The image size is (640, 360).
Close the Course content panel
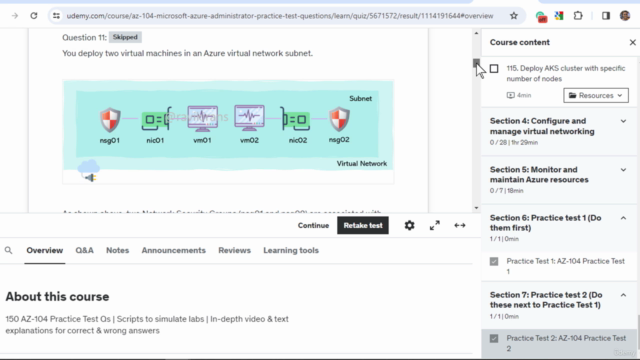point(633,42)
